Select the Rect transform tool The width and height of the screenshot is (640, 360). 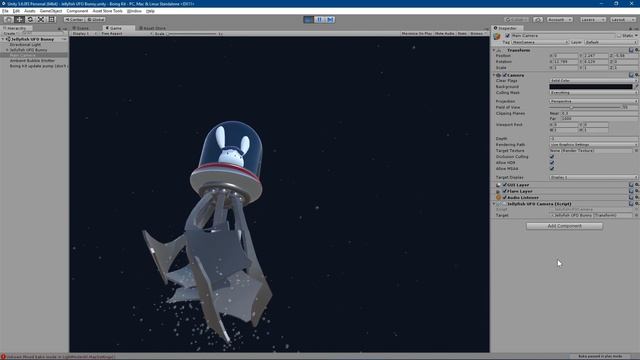pyautogui.click(x=52, y=19)
